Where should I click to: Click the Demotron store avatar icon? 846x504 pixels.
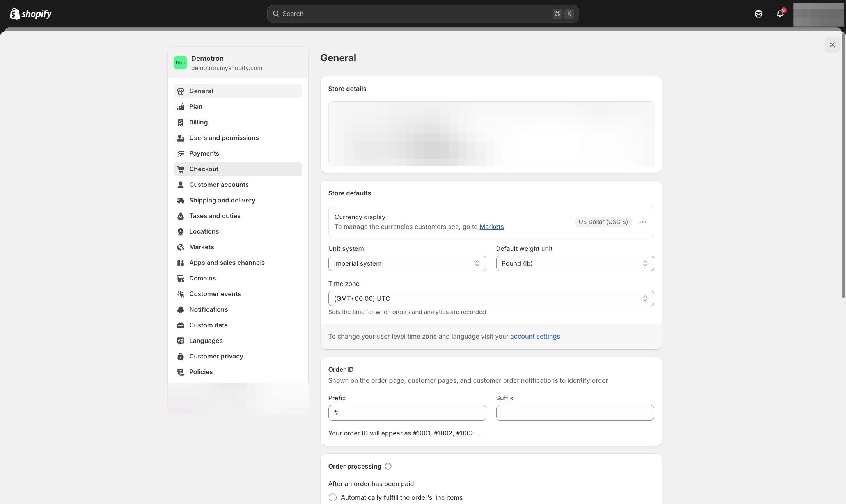pos(180,62)
